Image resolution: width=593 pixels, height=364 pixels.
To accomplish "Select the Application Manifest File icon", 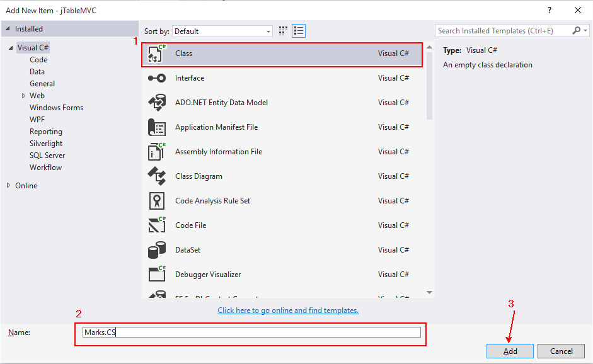I will pos(156,127).
